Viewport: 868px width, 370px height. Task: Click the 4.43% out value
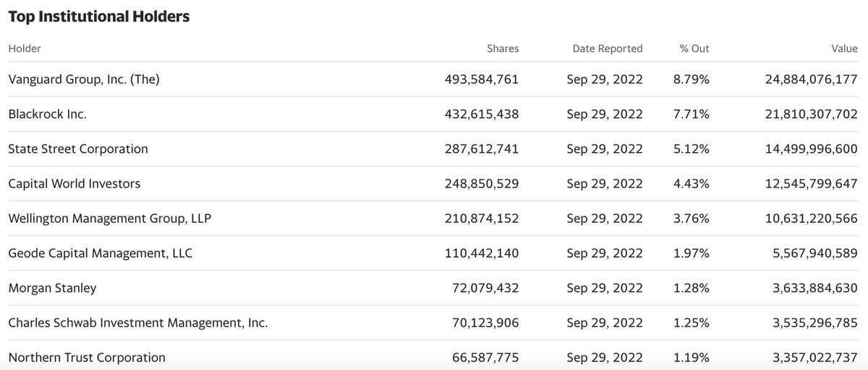click(691, 184)
